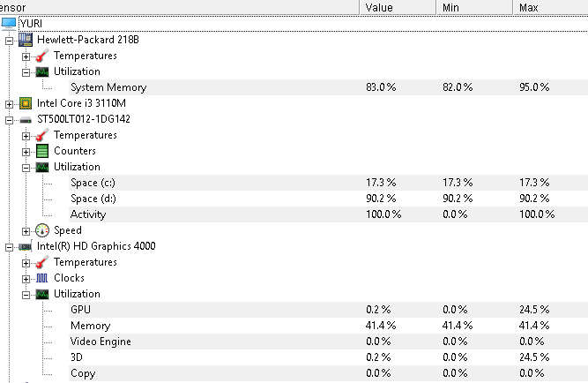Expand the Intel Core i3 3110M node
The height and width of the screenshot is (383, 588).
click(9, 104)
